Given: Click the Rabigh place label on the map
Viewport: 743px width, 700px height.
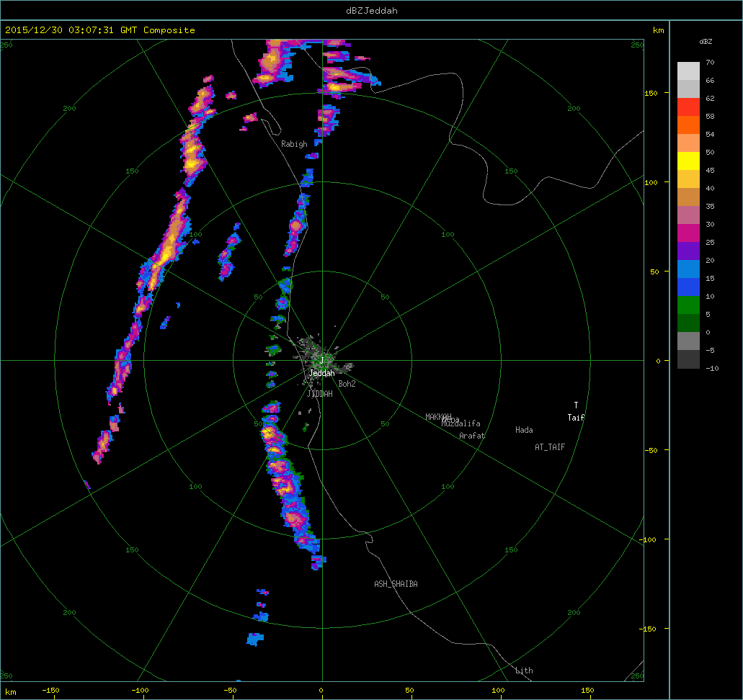Looking at the screenshot, I should coord(294,144).
